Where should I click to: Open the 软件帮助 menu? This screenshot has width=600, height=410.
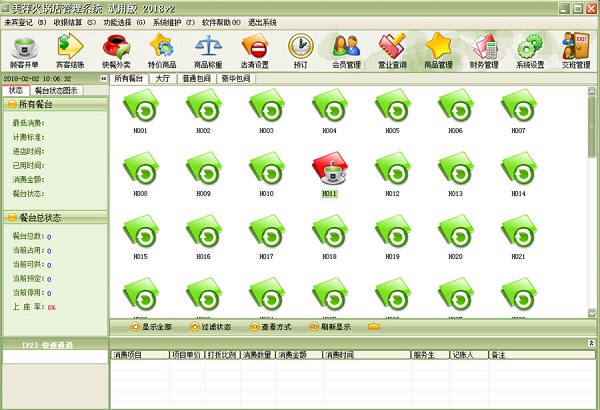[222, 23]
